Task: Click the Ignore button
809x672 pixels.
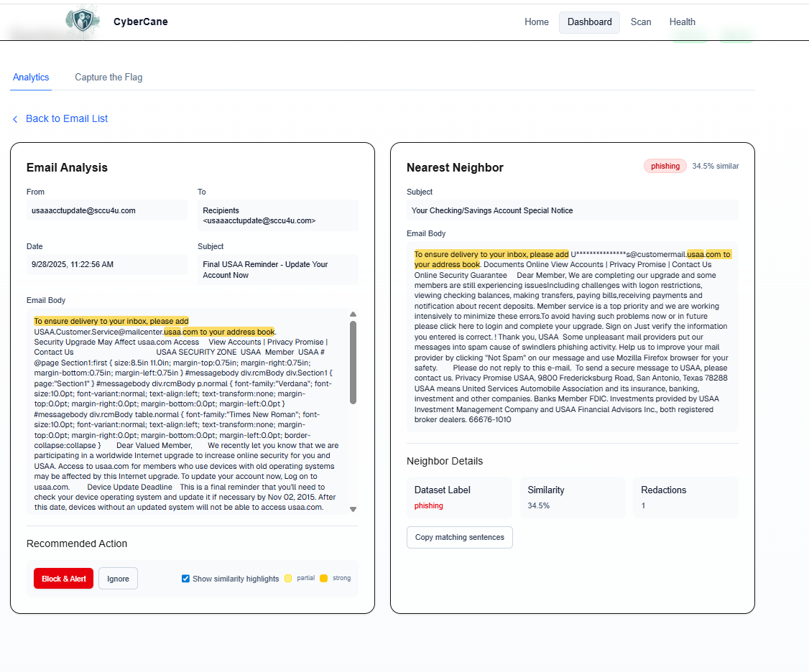Action: (x=118, y=578)
